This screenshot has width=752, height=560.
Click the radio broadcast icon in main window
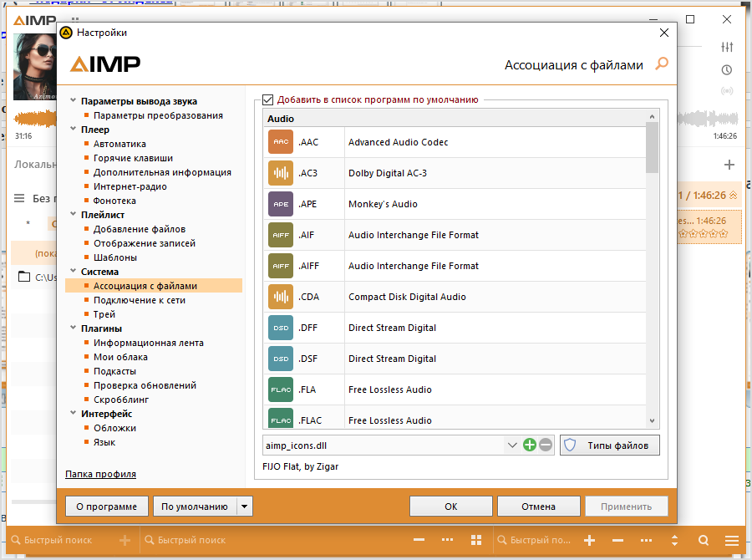[727, 91]
